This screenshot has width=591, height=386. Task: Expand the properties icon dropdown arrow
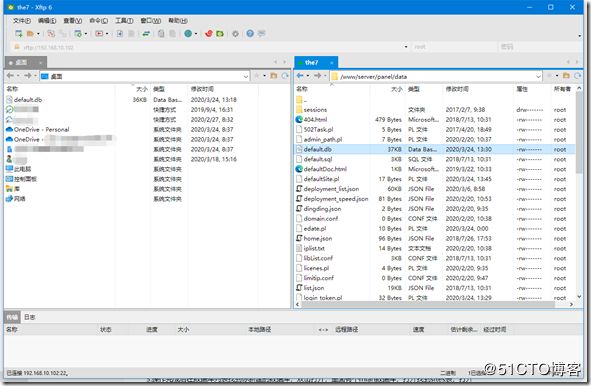86,34
